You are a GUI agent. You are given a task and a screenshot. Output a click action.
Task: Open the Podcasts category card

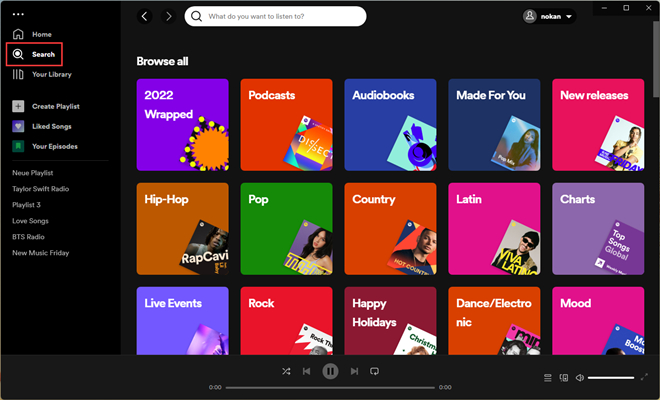[286, 125]
